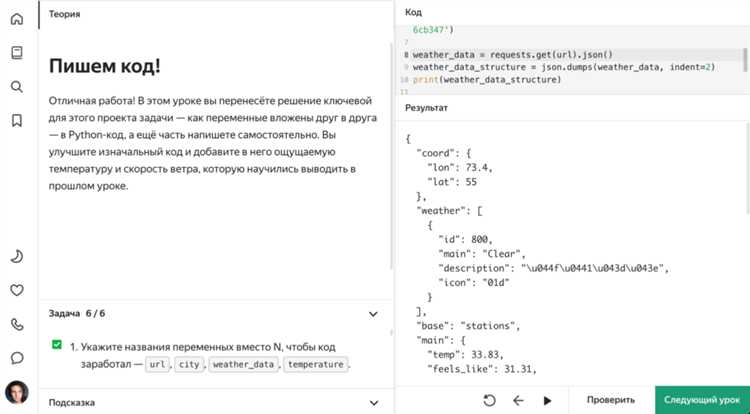Click the theory panel vertical scrollbar

click(392, 155)
